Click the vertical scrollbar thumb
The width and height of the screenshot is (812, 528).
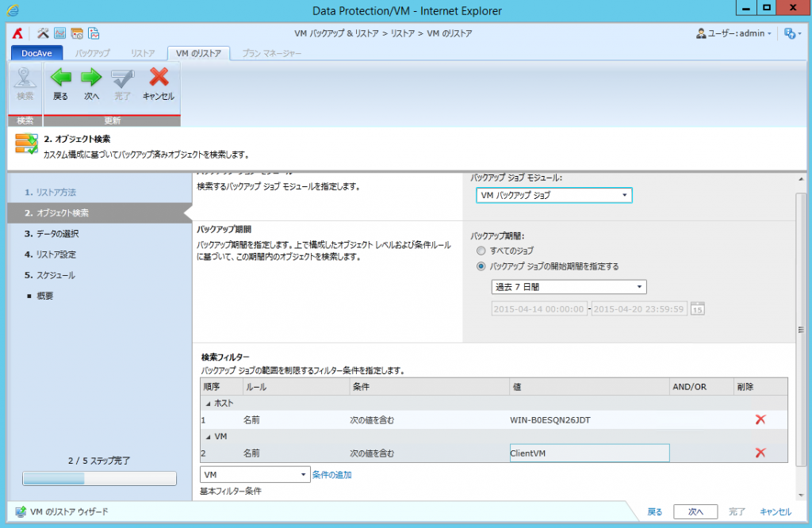click(x=801, y=329)
